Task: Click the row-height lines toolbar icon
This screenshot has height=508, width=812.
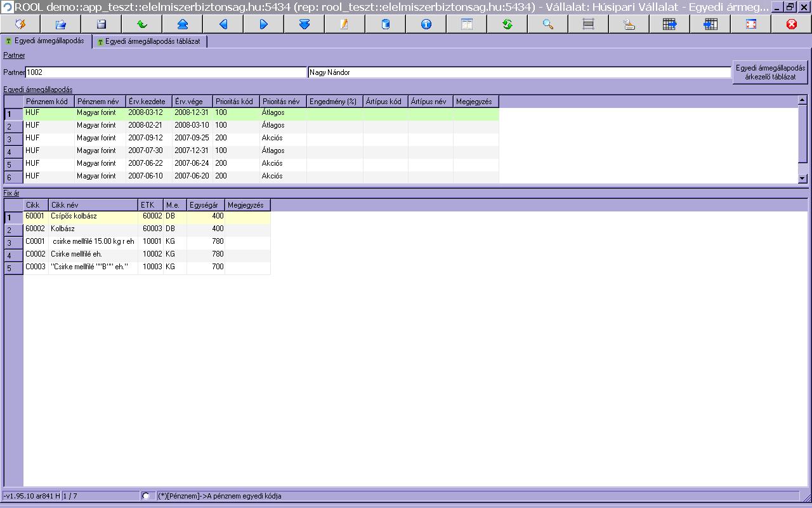Action: click(x=589, y=24)
